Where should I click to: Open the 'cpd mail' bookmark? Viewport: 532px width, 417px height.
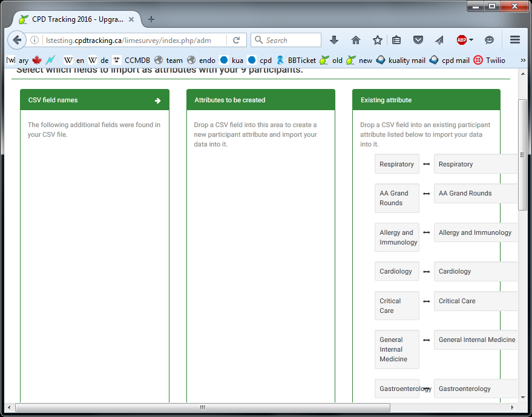(450, 61)
